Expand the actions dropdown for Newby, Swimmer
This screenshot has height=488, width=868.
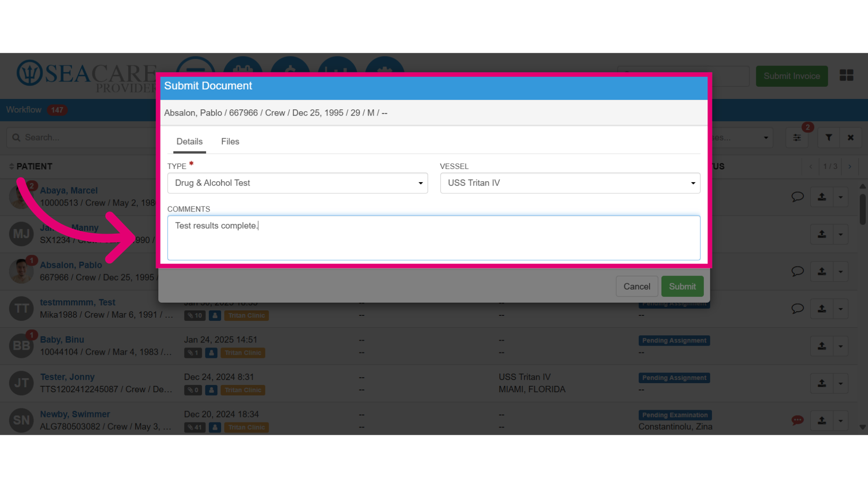pyautogui.click(x=840, y=421)
